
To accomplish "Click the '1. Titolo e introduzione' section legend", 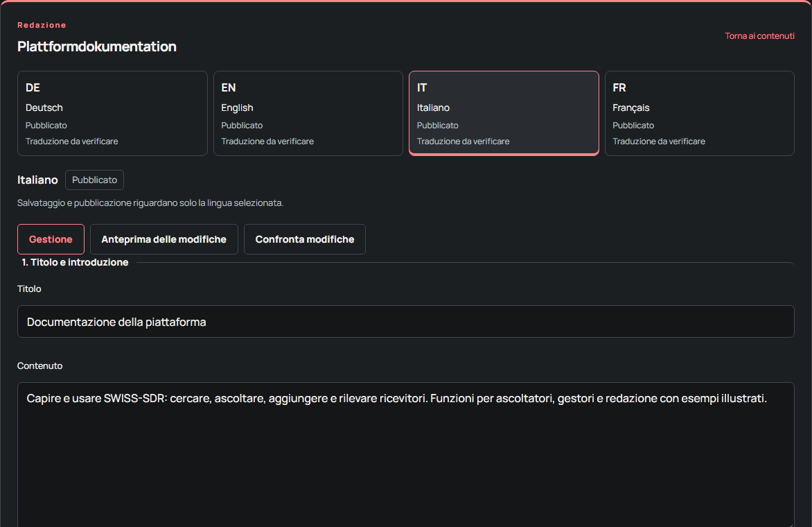I will pyautogui.click(x=75, y=262).
